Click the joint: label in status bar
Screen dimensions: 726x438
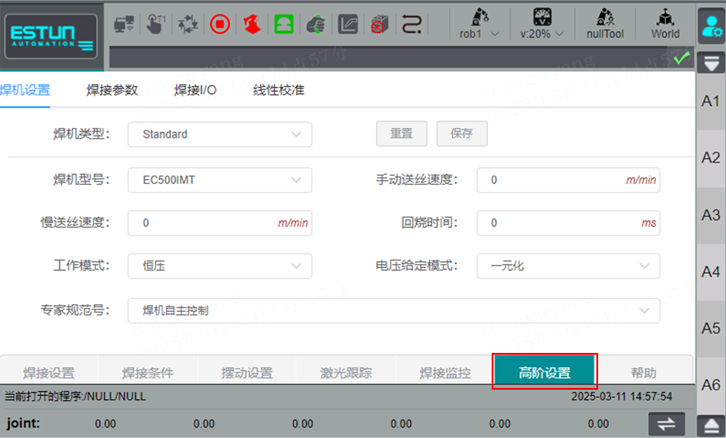23,423
